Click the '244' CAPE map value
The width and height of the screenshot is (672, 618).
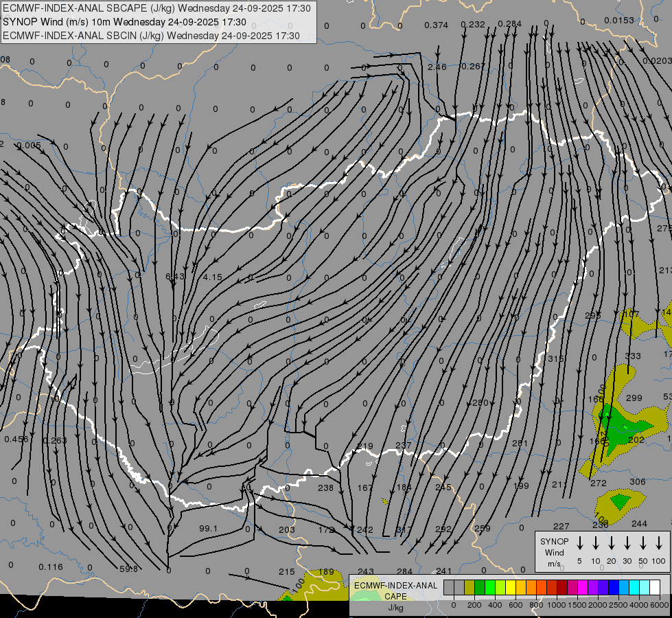click(639, 524)
